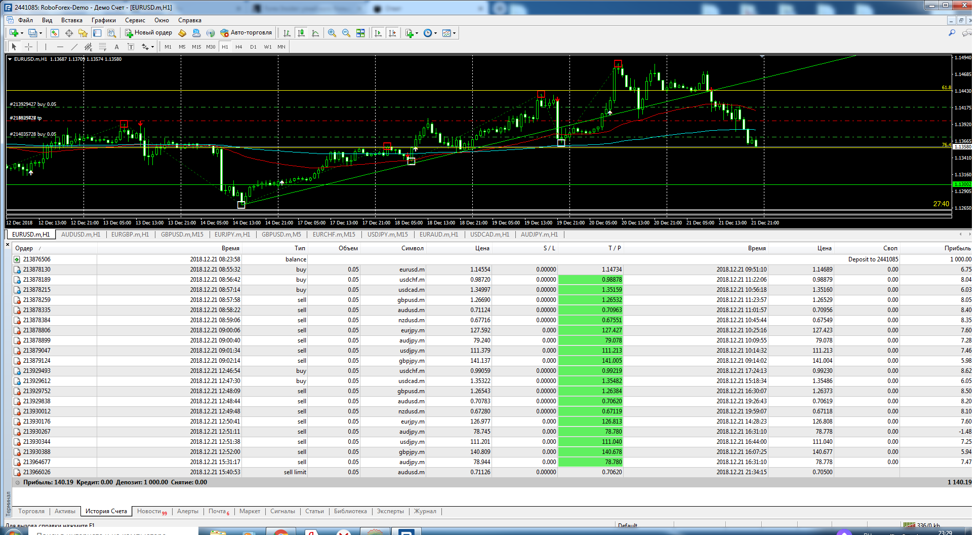
Task: Open the Signals broadcast icon
Action: tap(211, 33)
